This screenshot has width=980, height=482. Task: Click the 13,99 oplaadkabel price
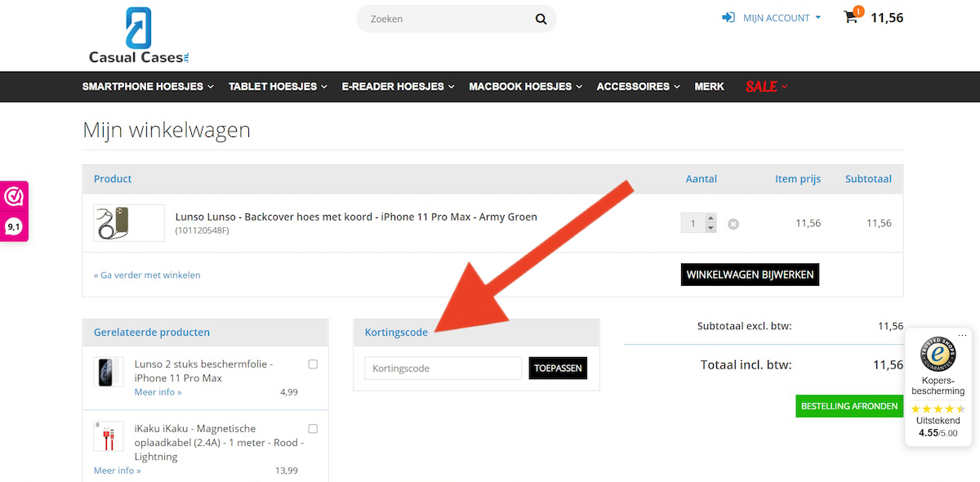(x=287, y=471)
